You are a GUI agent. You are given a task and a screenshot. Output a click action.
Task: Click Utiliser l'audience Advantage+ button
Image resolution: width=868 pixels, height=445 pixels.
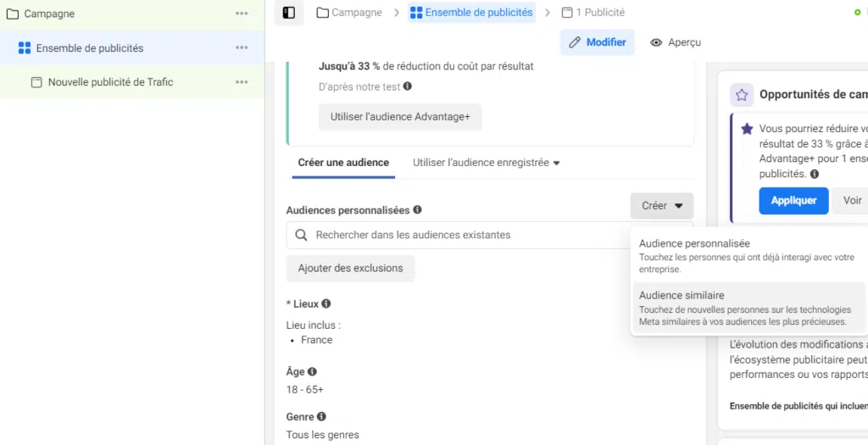click(400, 117)
